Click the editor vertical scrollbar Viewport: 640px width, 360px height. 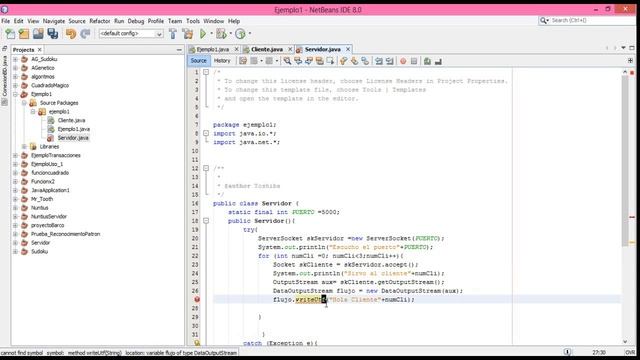tap(625, 161)
